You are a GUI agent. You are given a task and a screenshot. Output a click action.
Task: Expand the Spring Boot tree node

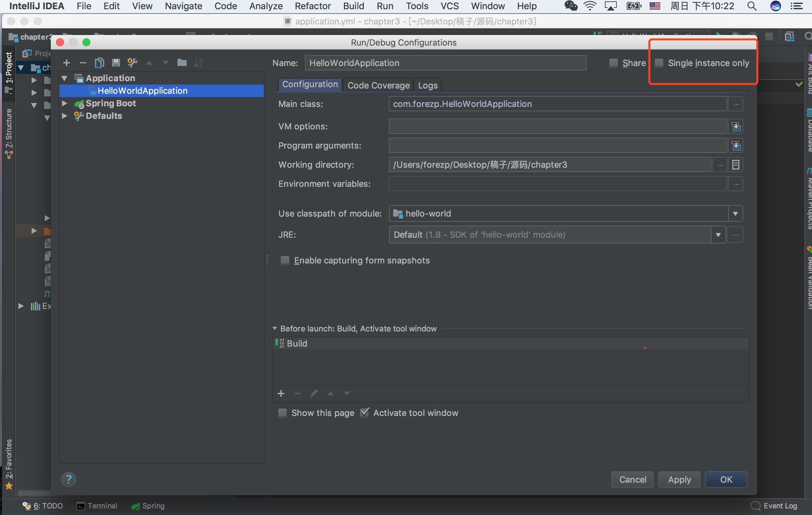coord(64,103)
